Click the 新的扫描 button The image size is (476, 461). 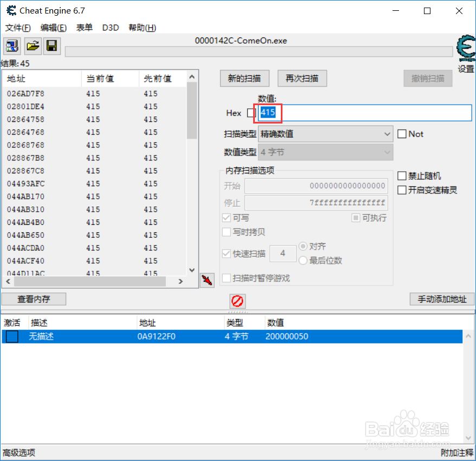pos(245,79)
